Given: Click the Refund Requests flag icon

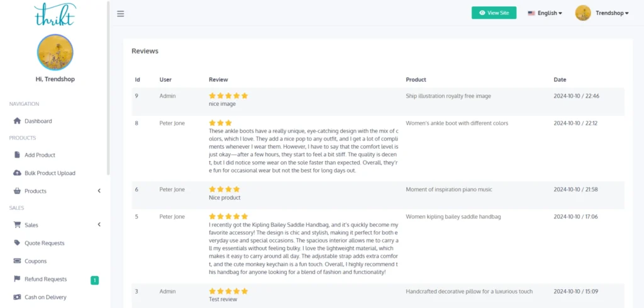Looking at the screenshot, I should [x=18, y=279].
